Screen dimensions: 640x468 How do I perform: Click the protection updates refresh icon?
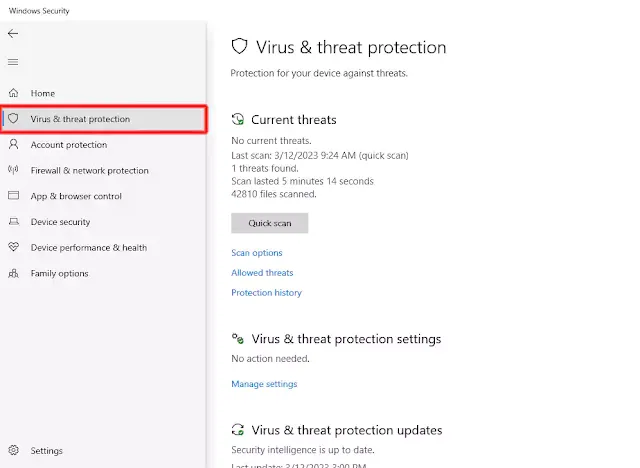coord(238,430)
